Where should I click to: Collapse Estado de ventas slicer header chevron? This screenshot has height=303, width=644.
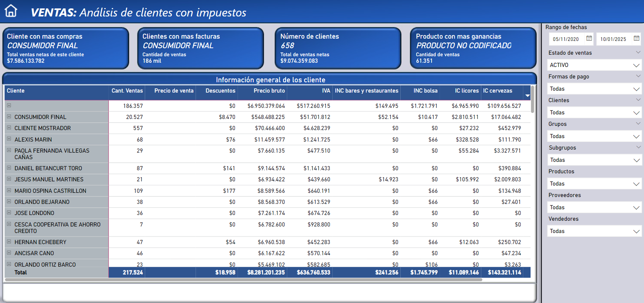(638, 52)
